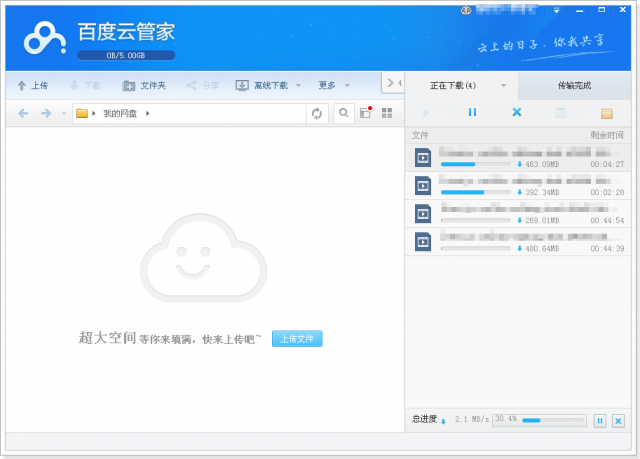Pause downloads with toolbar pause icon
Image resolution: width=640 pixels, height=459 pixels.
472,112
